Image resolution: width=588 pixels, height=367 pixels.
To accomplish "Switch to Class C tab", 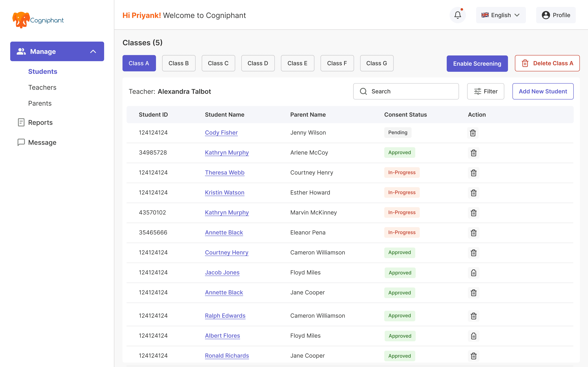I will 218,63.
